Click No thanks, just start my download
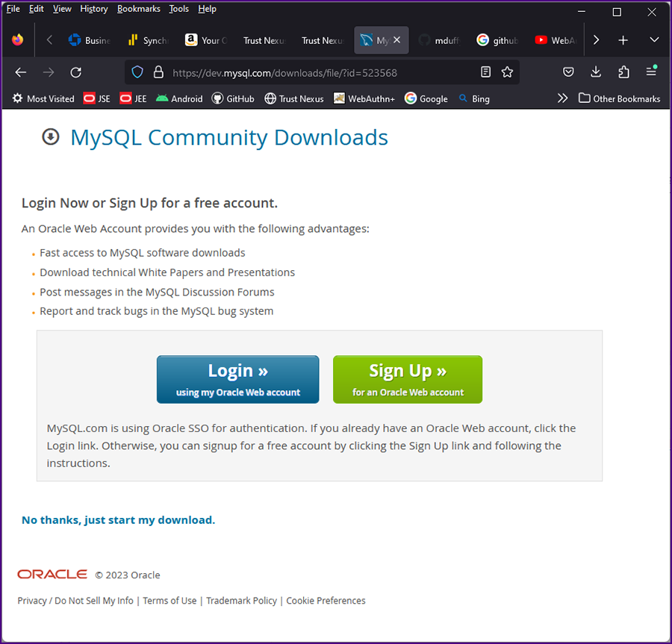 pyautogui.click(x=118, y=520)
